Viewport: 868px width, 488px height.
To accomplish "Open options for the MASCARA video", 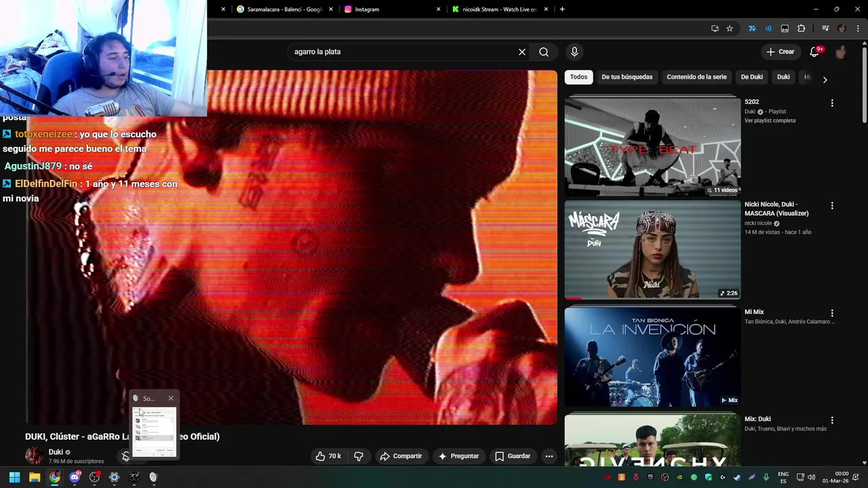I will 832,205.
